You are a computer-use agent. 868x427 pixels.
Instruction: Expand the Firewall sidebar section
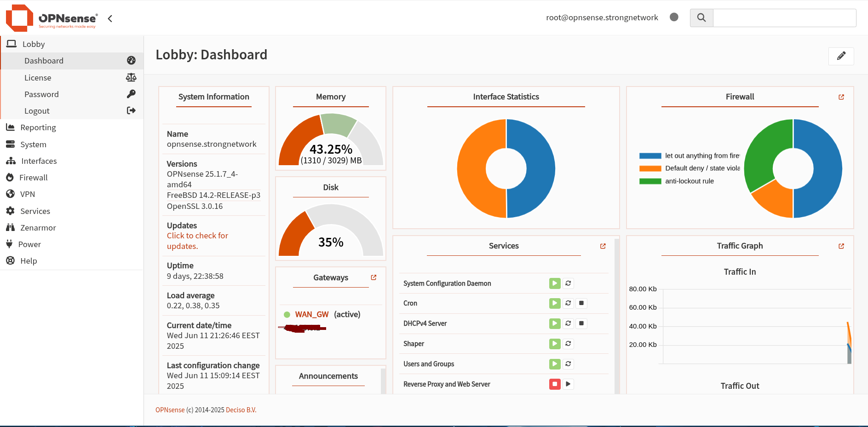pos(34,178)
